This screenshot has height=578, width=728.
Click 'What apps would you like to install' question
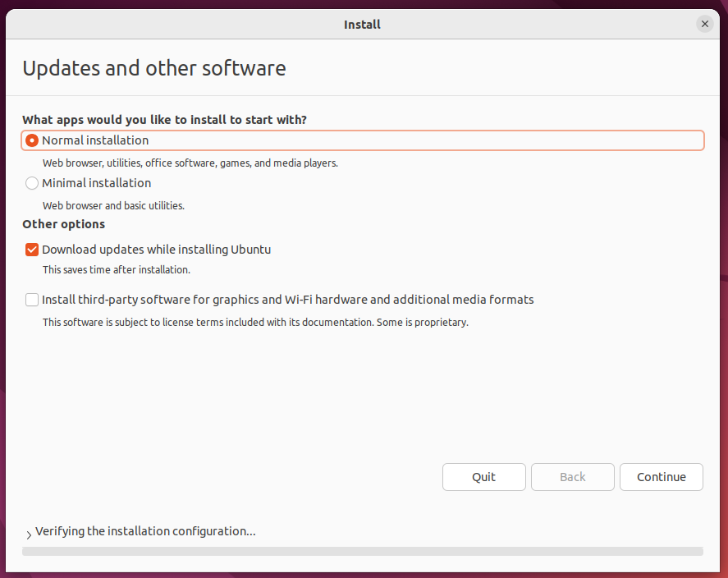[x=164, y=120]
